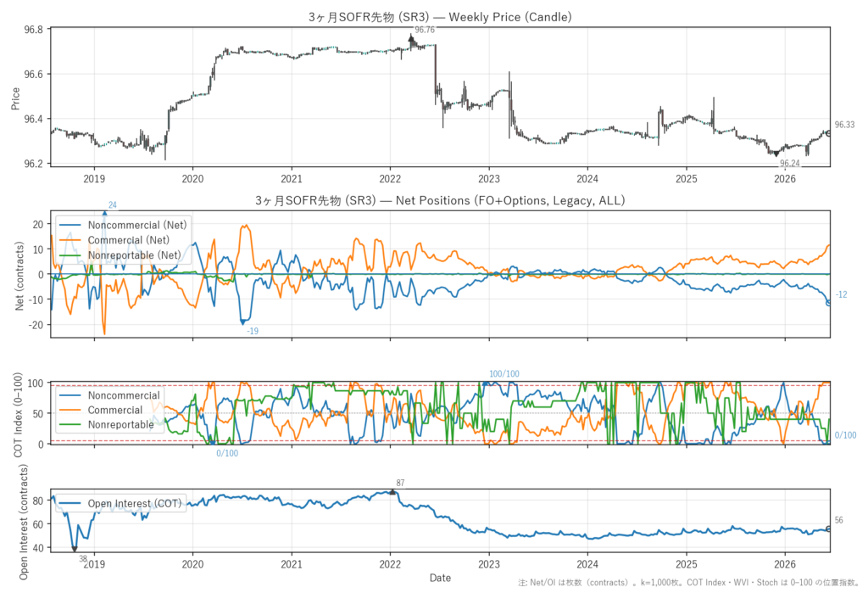The image size is (868, 593).
Task: Click the triangle marker at the 87 open interest peak
Action: (392, 491)
